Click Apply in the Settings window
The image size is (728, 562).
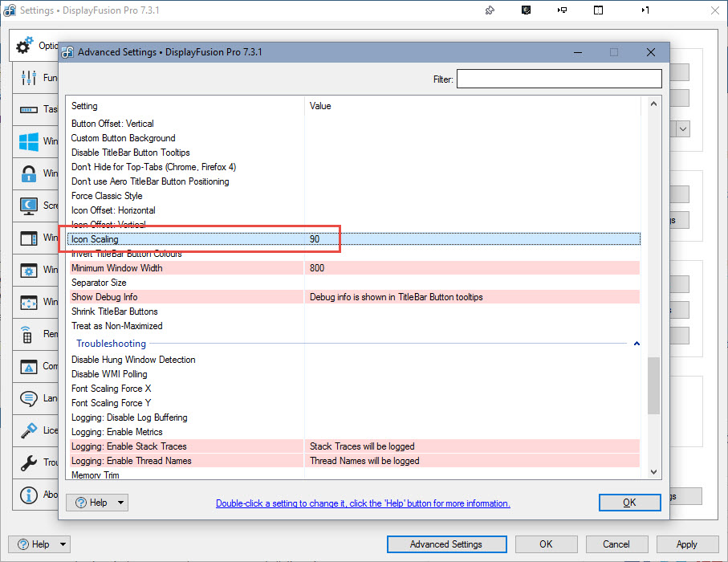687,544
